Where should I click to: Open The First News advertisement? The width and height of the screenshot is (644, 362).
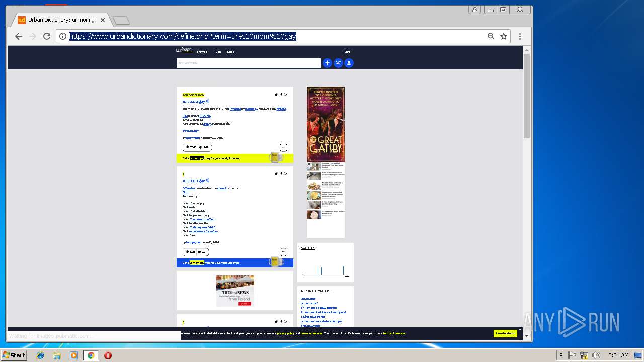[x=235, y=291]
